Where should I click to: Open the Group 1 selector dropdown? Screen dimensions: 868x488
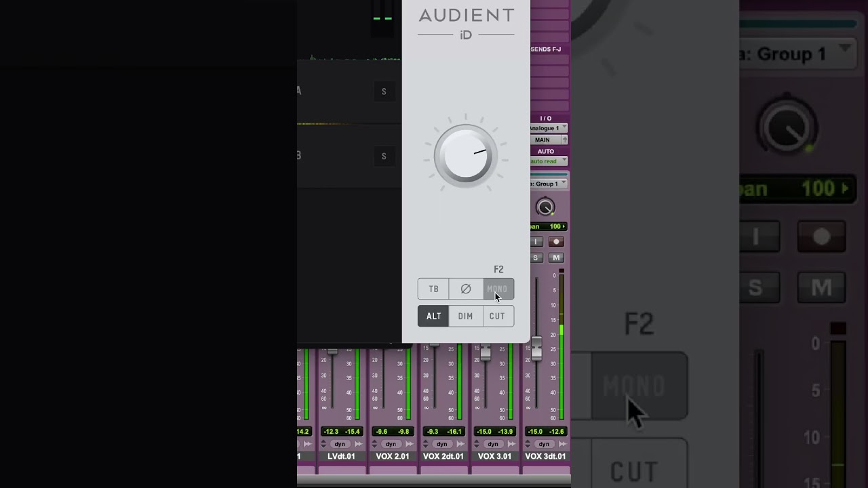pyautogui.click(x=549, y=184)
